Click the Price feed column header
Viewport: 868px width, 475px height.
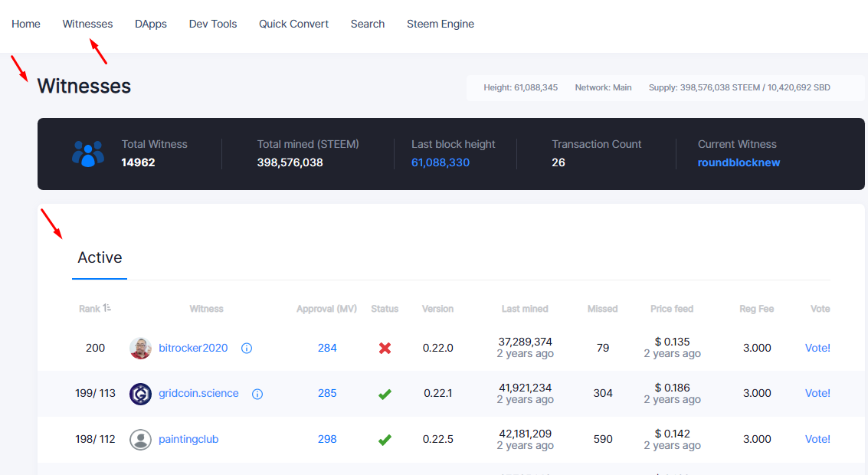point(672,309)
